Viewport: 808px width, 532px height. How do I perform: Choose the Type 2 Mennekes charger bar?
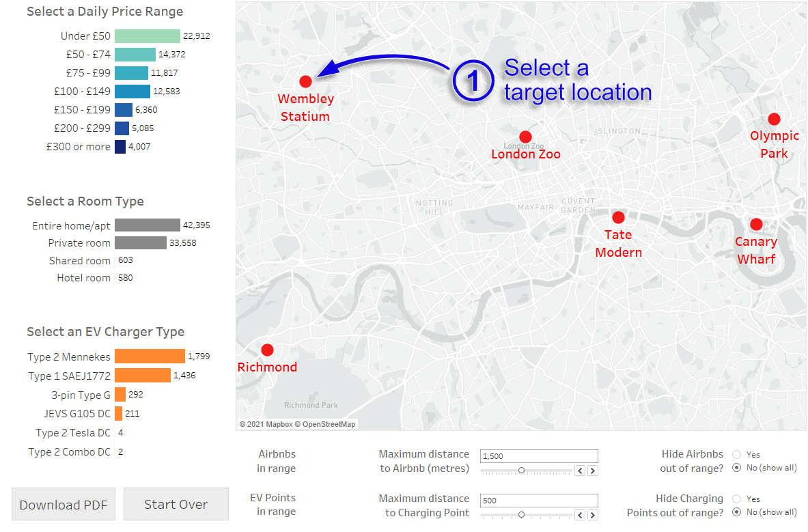[150, 356]
